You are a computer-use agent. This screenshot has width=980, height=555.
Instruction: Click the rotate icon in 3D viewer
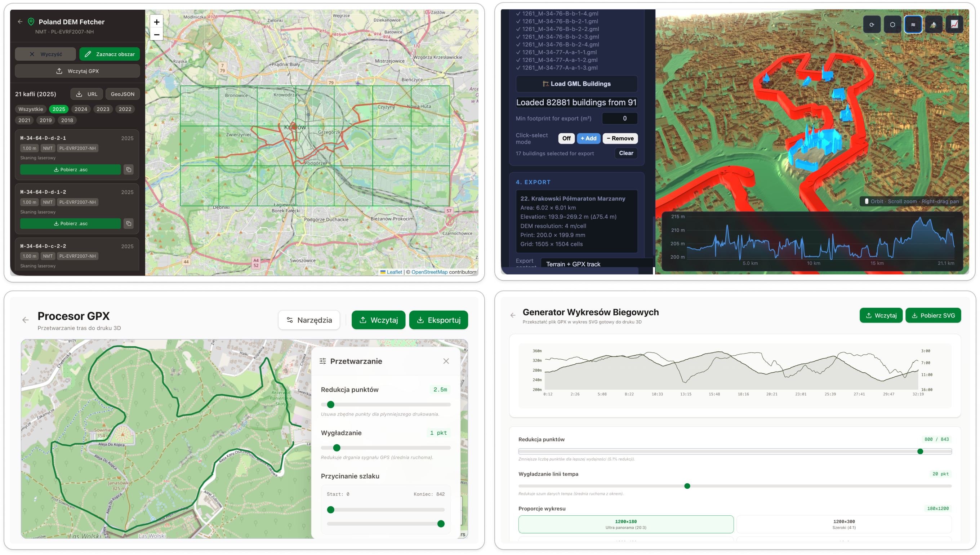[x=872, y=25]
